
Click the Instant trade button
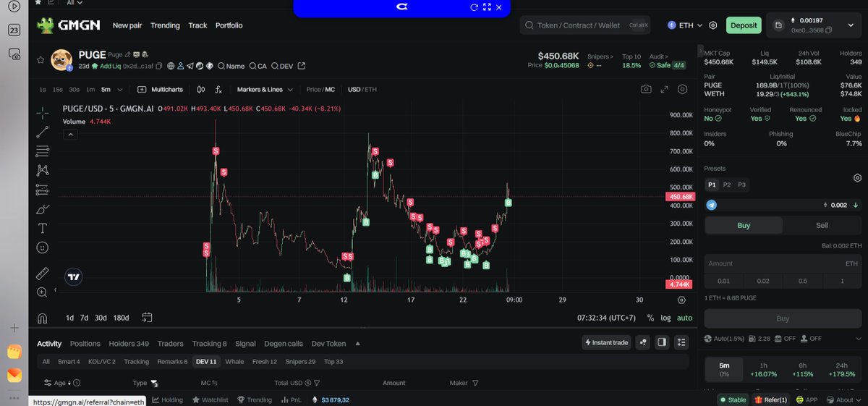606,342
